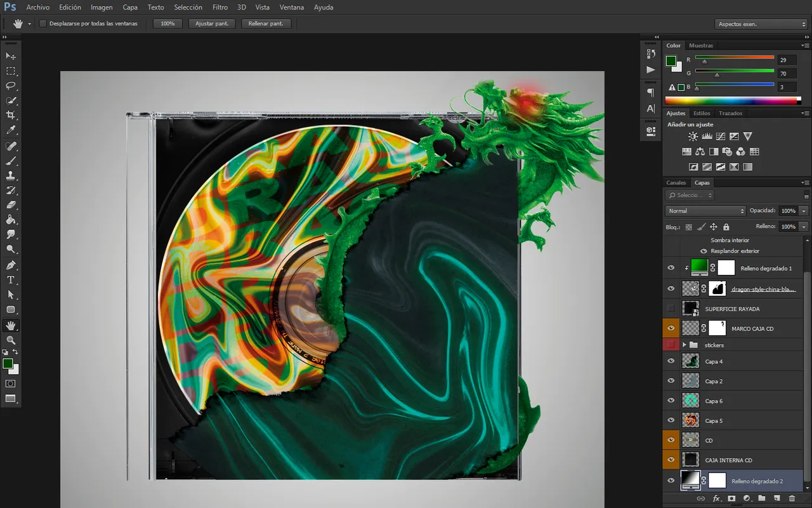This screenshot has width=812, height=508.
Task: Delete layer with trash icon
Action: (792, 499)
